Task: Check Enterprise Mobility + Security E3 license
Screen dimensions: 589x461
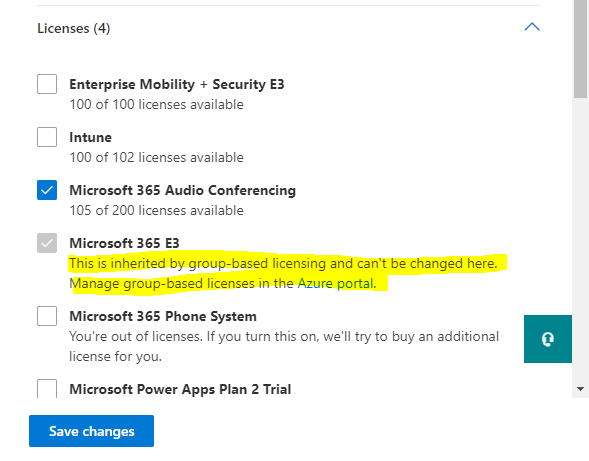Action: [x=47, y=84]
